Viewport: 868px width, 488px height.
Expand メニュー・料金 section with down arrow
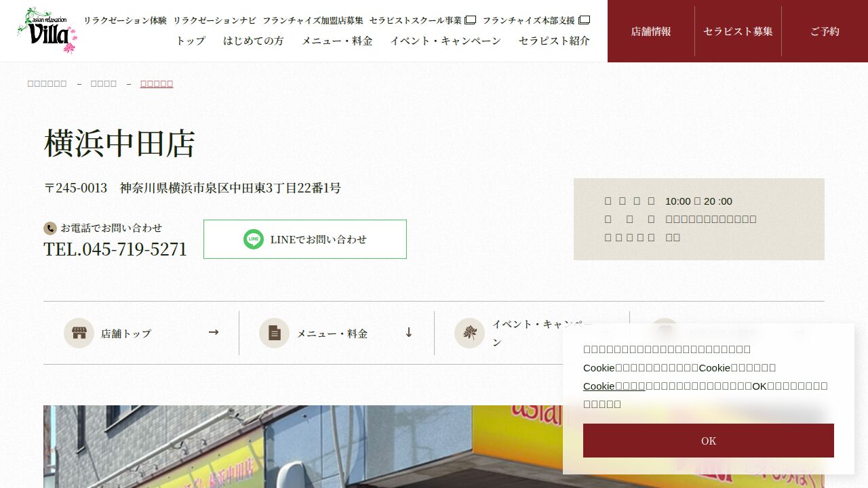tap(409, 332)
